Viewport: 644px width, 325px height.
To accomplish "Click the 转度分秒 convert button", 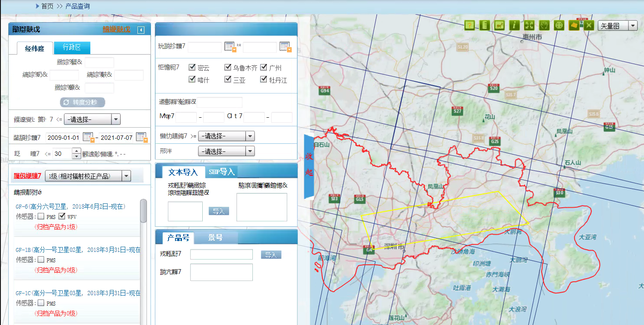I will coord(83,103).
